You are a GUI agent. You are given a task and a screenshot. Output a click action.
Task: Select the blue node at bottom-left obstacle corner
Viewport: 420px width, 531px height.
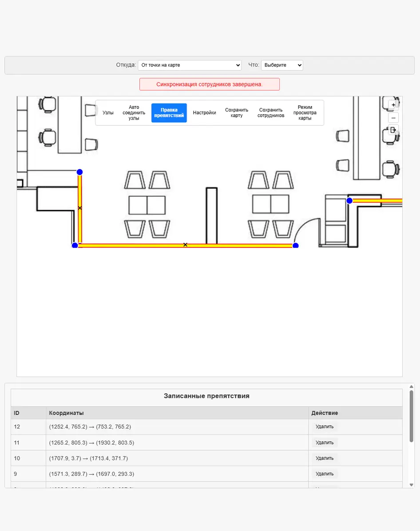75,245
